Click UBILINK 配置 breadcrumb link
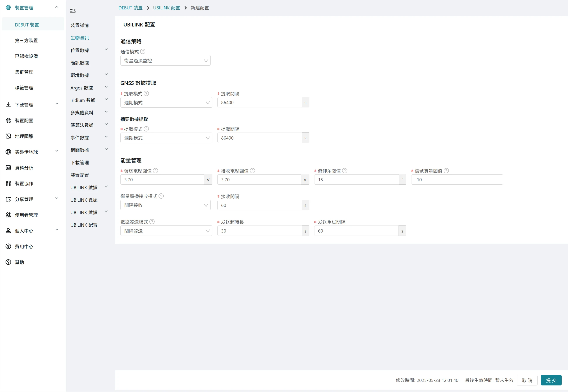Image resolution: width=568 pixels, height=392 pixels. coord(166,8)
